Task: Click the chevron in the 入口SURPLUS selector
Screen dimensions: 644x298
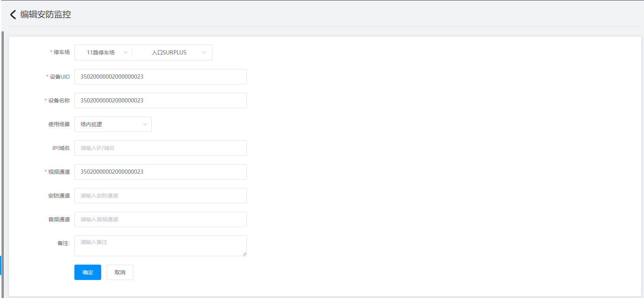Action: pos(204,53)
